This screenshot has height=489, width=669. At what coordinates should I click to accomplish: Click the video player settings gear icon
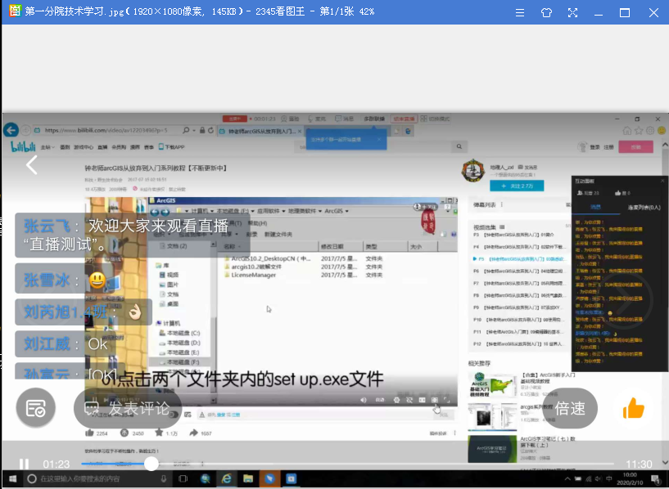[396, 400]
